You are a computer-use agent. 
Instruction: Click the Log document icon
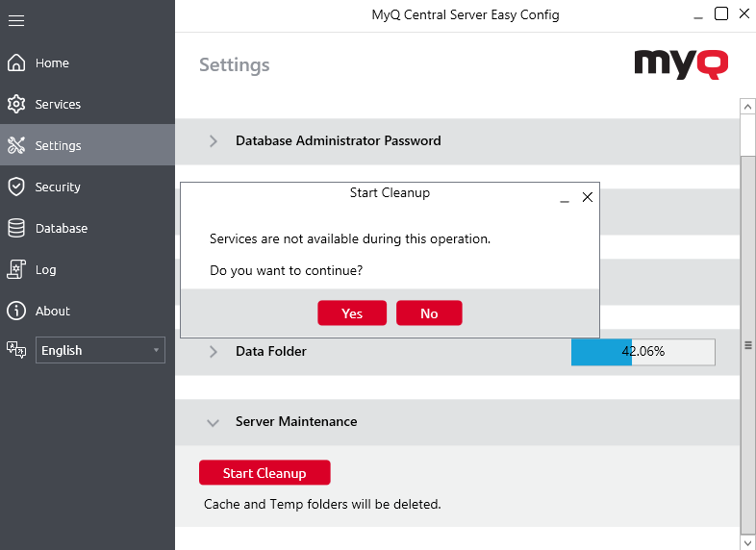point(15,270)
